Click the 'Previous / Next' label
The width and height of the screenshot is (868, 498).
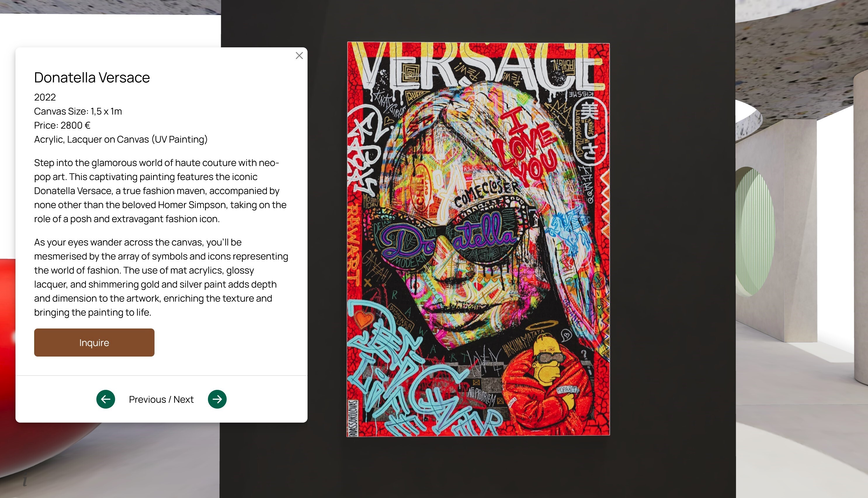(161, 399)
